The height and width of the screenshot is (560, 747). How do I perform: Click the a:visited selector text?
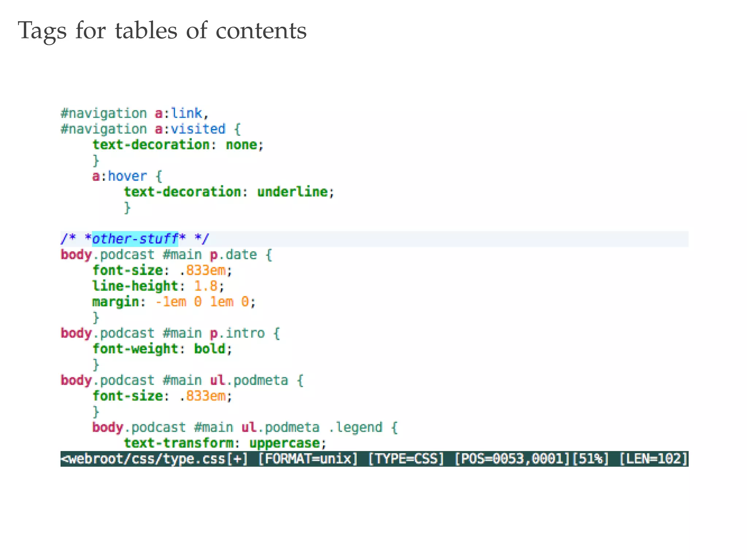pos(190,129)
